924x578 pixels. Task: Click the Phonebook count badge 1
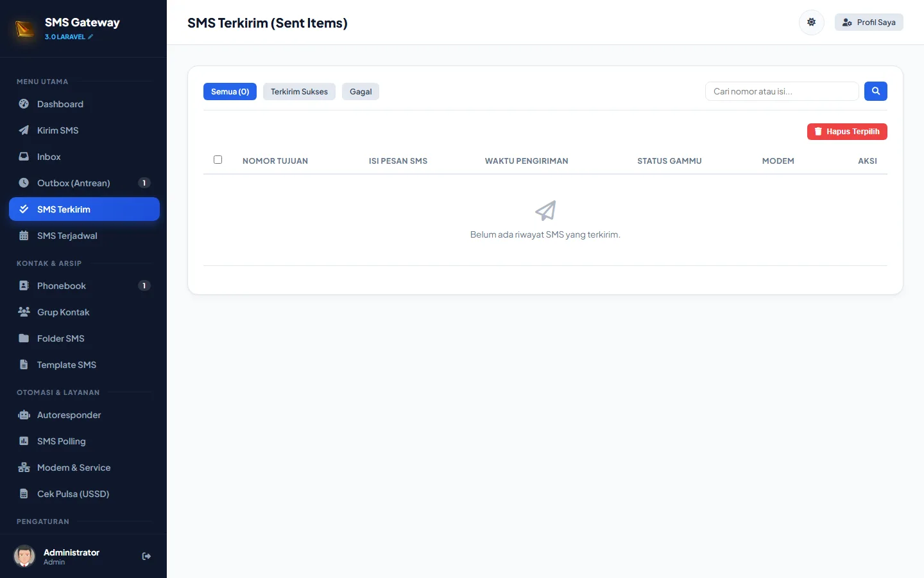click(x=144, y=286)
